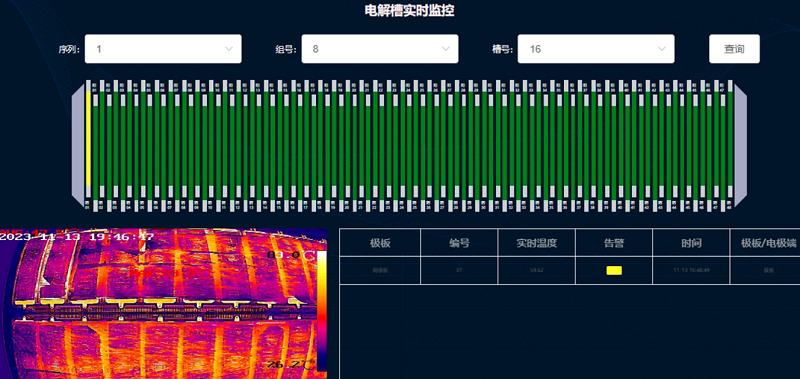Screen dimensions: 800x379
Task: Click the 实时温度 column header
Action: (536, 243)
